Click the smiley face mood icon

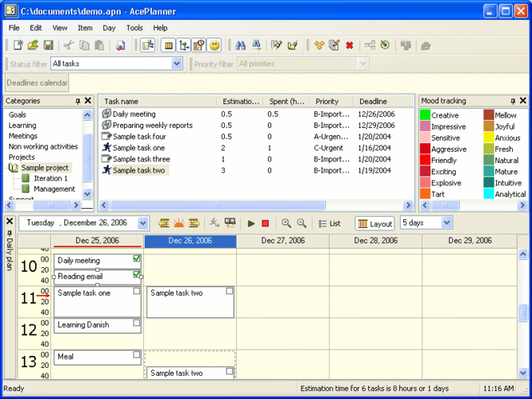[x=214, y=45]
